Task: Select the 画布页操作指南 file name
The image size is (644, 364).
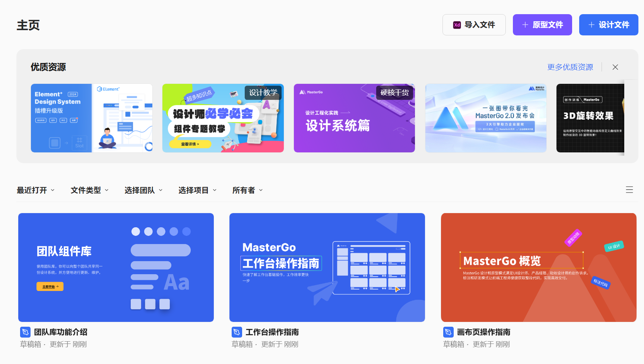Action: click(x=484, y=332)
